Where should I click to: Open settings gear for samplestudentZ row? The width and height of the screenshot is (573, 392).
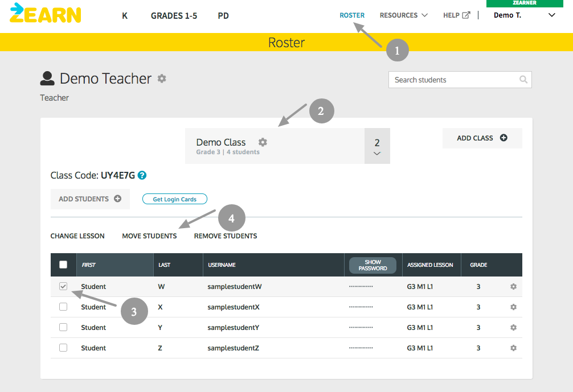point(513,348)
